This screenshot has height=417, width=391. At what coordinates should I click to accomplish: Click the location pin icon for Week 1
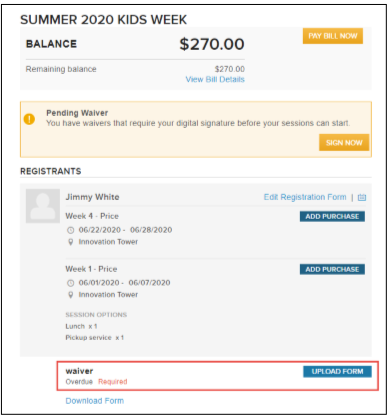pyautogui.click(x=71, y=295)
